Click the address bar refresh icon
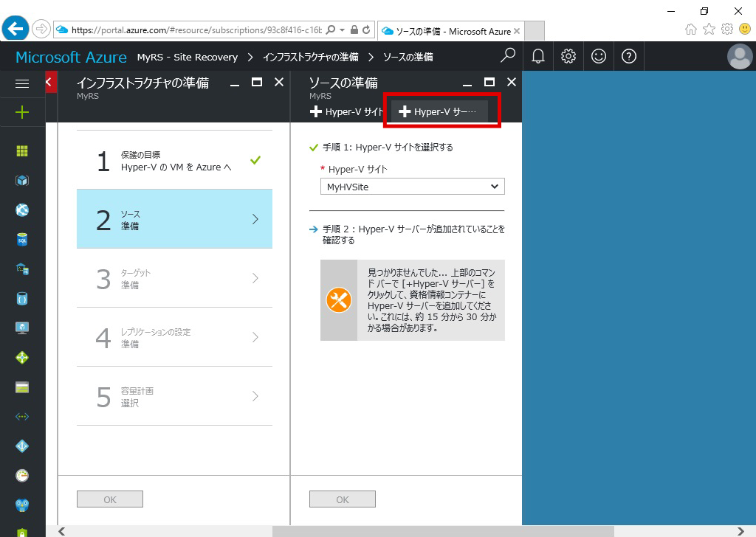The height and width of the screenshot is (537, 756). click(366, 30)
